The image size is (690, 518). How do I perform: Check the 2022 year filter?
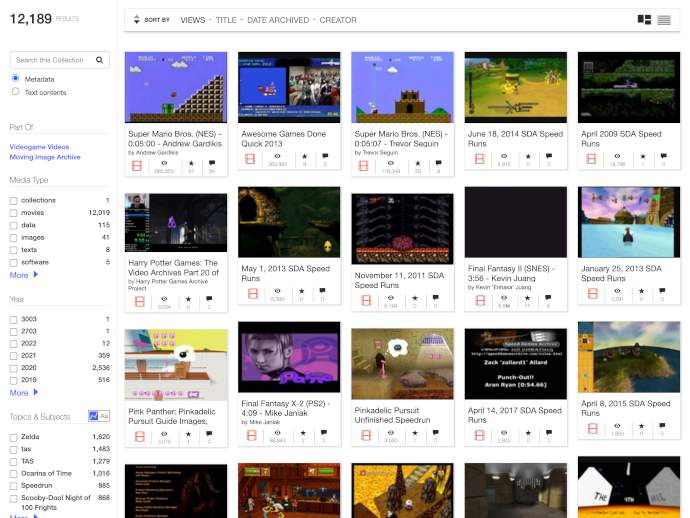(14, 344)
